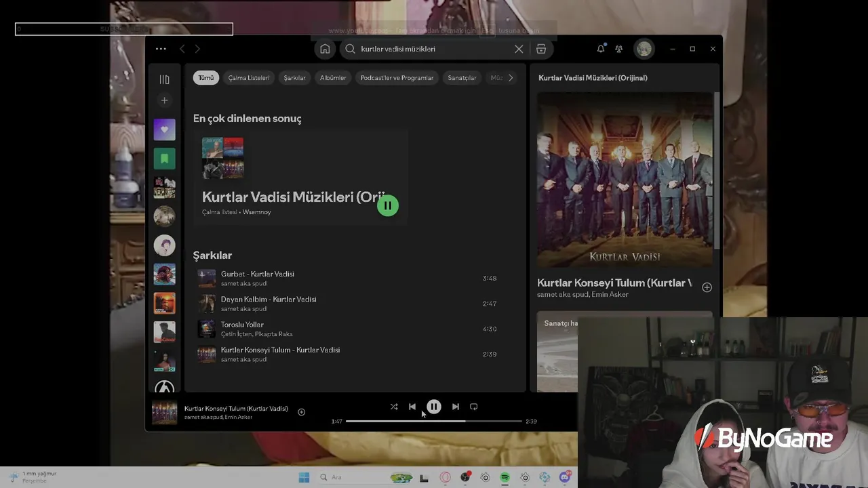
Task: Select the Albümler filter chip
Action: pyautogui.click(x=333, y=77)
